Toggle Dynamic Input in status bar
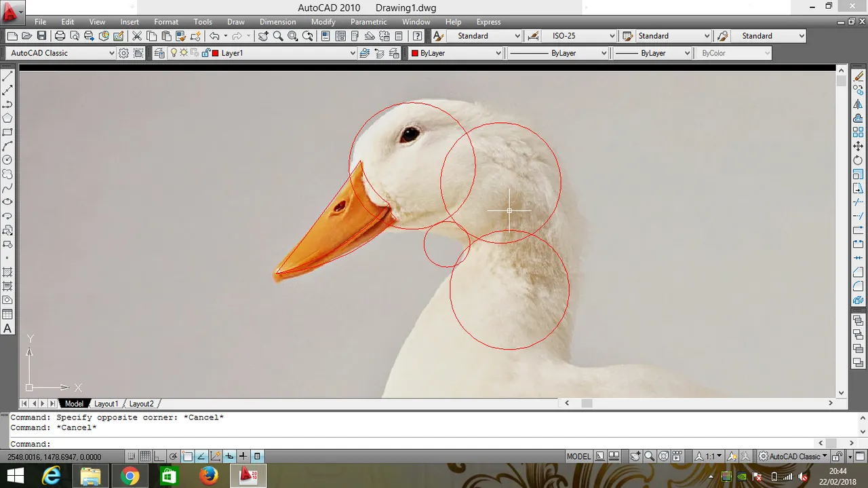 point(230,457)
